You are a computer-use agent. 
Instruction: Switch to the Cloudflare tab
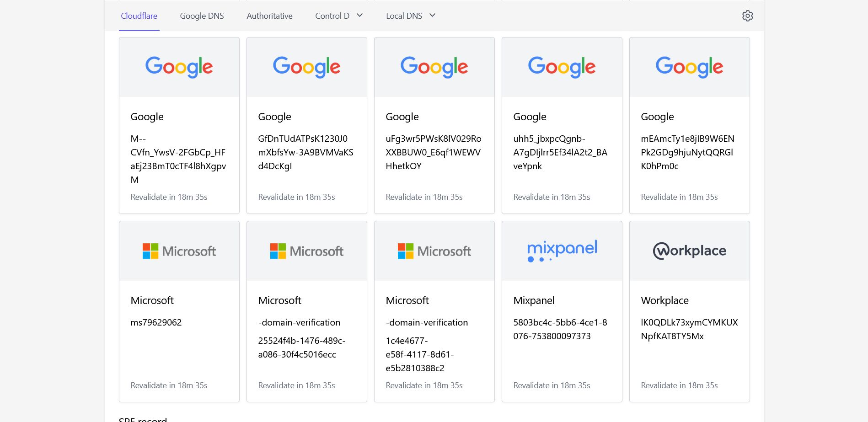139,16
